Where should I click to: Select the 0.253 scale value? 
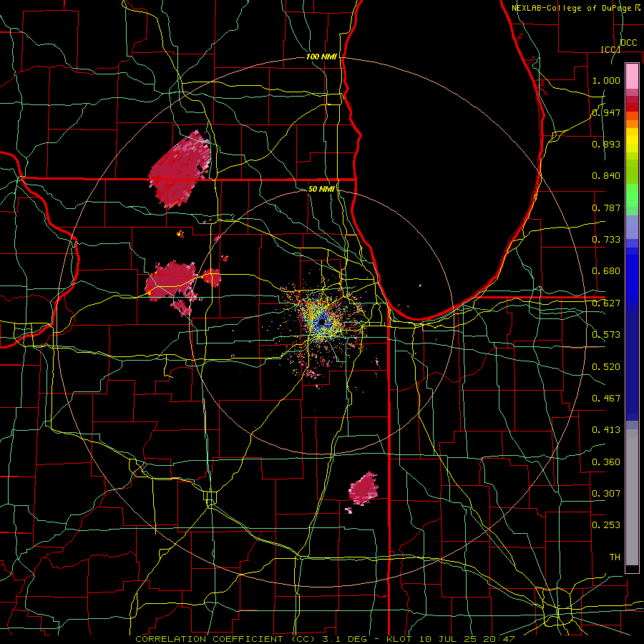(606, 525)
